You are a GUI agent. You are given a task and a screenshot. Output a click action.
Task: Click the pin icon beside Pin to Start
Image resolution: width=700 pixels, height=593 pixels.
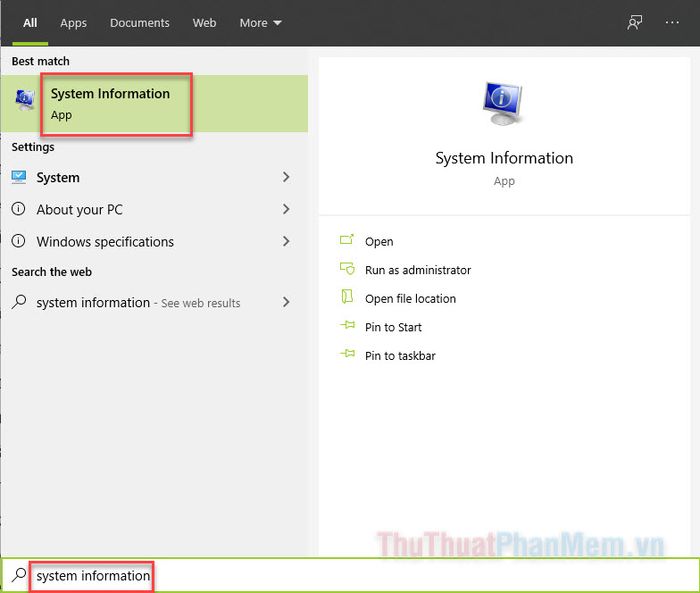click(347, 325)
